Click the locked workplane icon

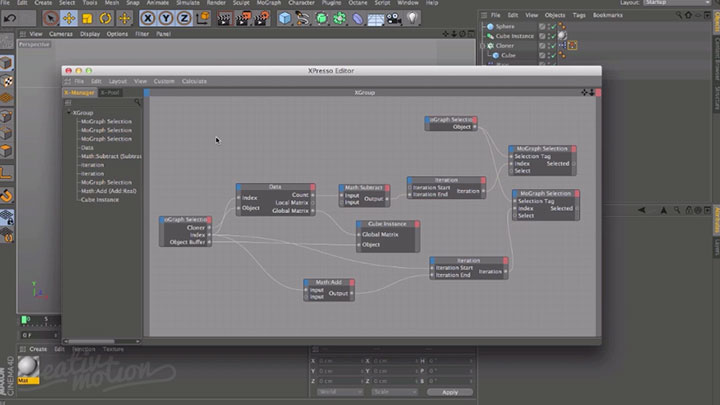[6, 218]
